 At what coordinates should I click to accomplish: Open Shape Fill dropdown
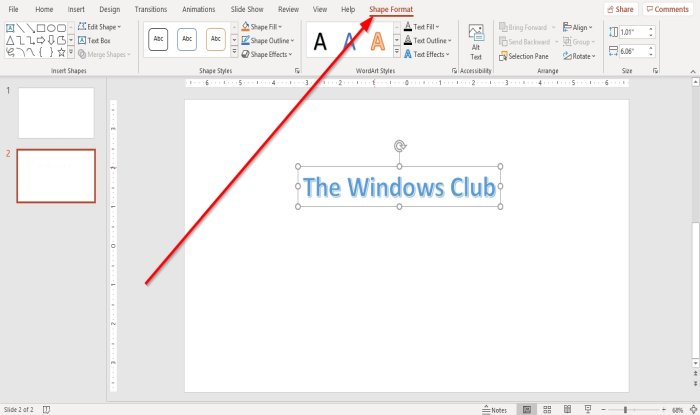pos(262,27)
